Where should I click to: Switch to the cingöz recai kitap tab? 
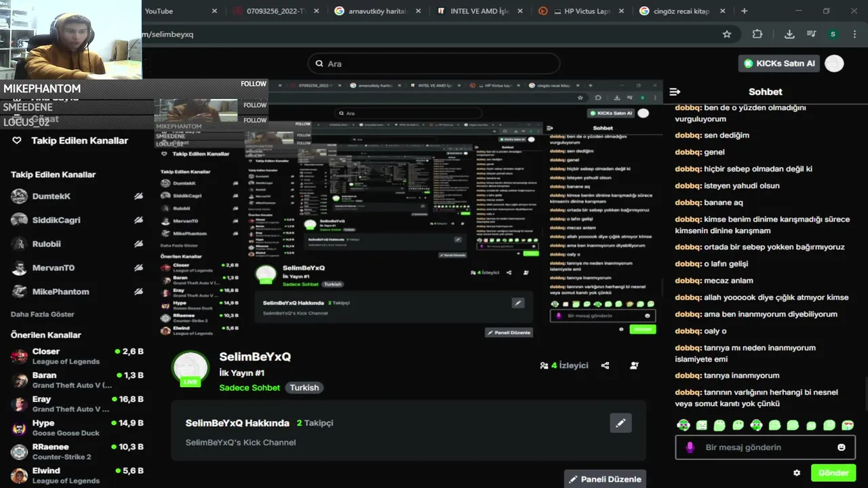pos(682,11)
